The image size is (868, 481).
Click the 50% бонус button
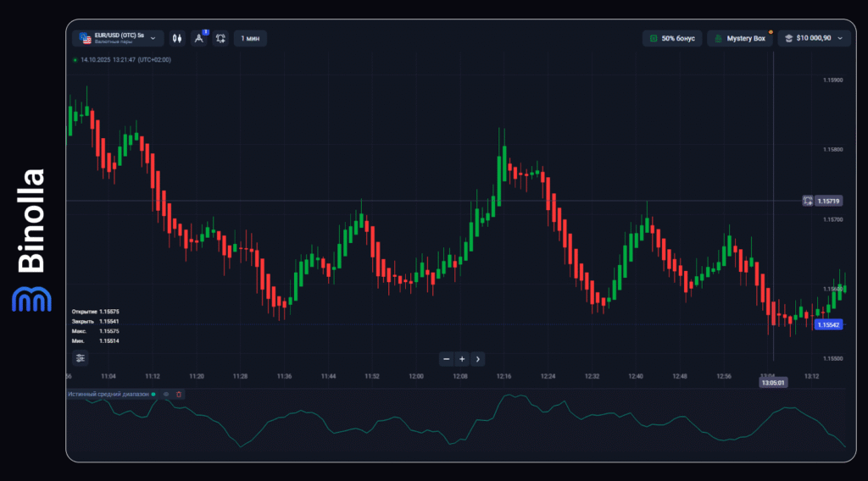671,38
